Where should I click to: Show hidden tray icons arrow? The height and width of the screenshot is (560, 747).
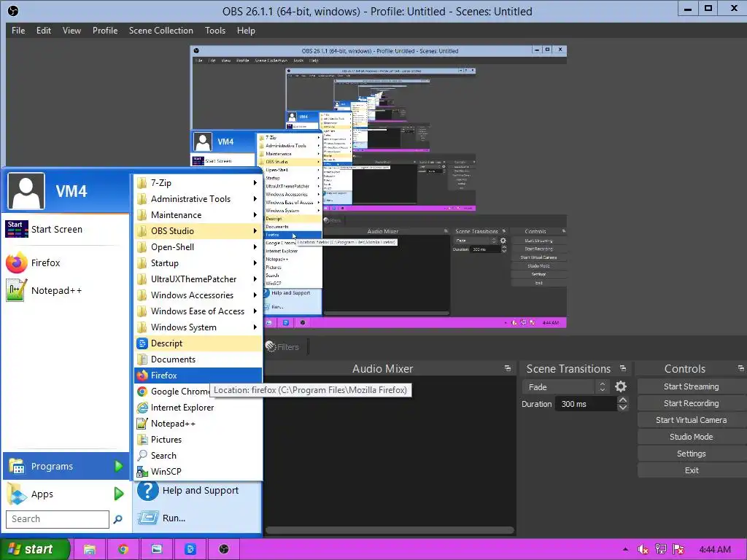pos(625,550)
